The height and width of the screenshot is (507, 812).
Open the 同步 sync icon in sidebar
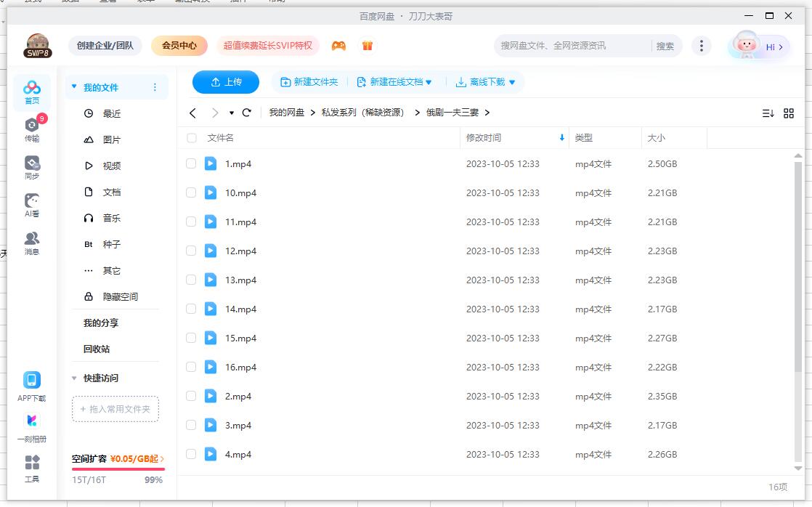(x=31, y=166)
